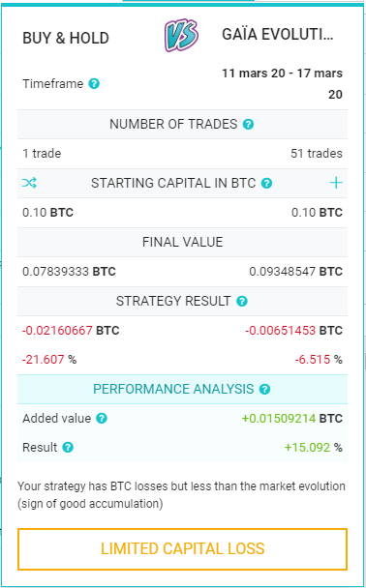Click the shuffle icon beside Starting Capital
The height and width of the screenshot is (588, 366).
click(29, 183)
